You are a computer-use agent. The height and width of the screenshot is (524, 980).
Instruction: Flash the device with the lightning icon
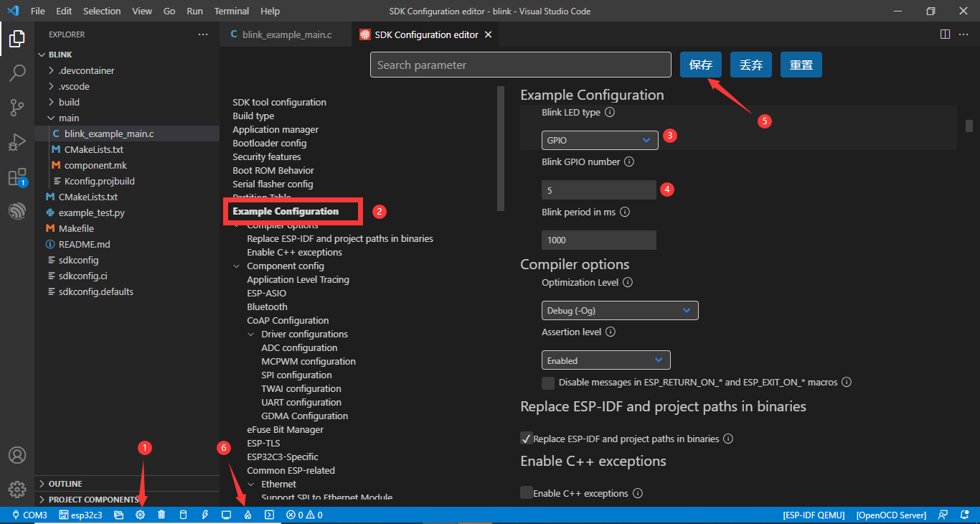pyautogui.click(x=205, y=514)
